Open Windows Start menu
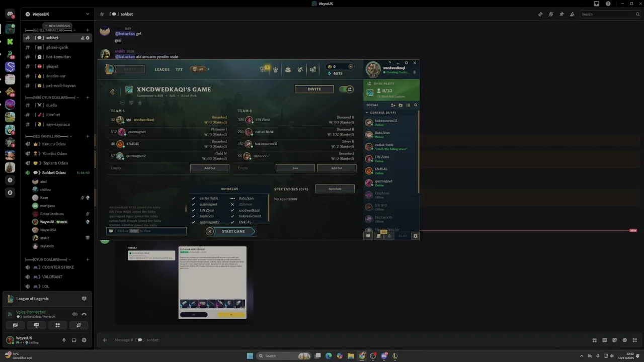The height and width of the screenshot is (362, 644). click(x=250, y=356)
